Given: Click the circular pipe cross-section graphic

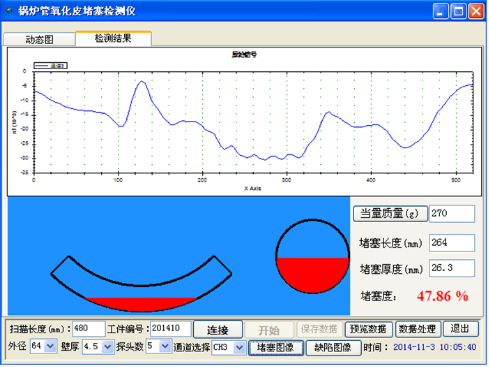Looking at the screenshot, I should [x=312, y=257].
